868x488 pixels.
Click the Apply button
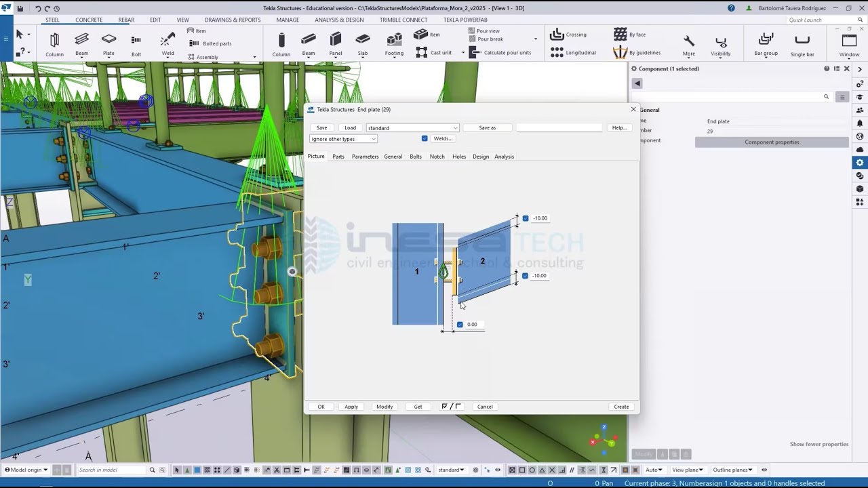pos(351,407)
